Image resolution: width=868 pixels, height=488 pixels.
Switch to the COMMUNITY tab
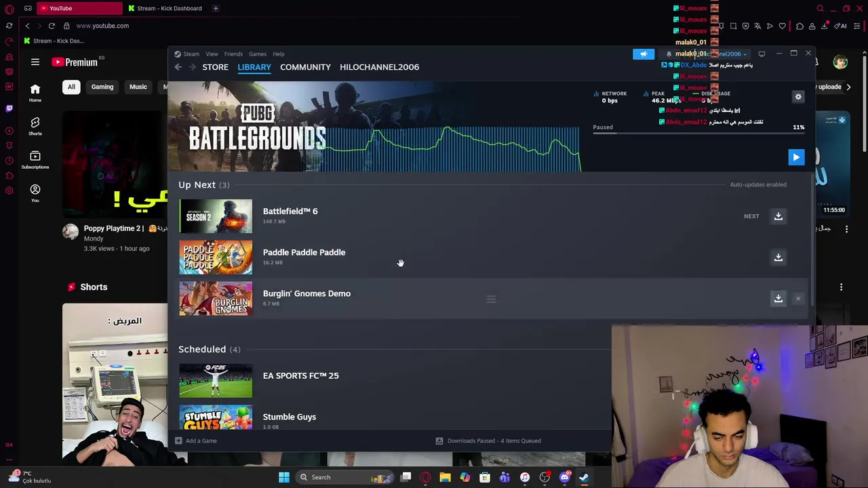pos(305,67)
